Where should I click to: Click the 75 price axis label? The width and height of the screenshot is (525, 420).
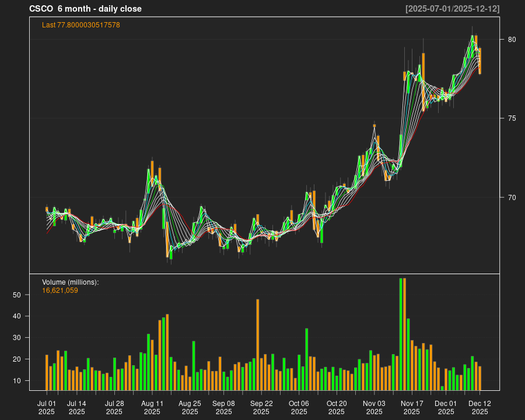[x=512, y=118]
